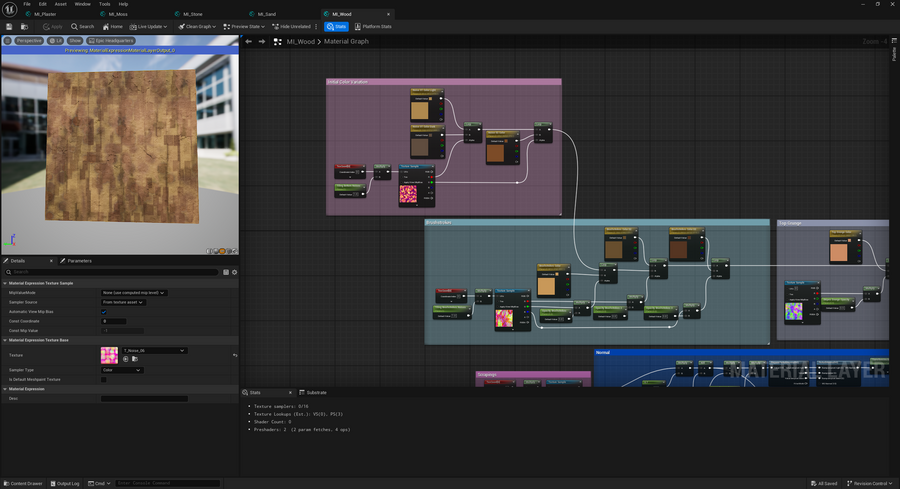The height and width of the screenshot is (489, 900).
Task: Click the Browse to asset toolbar icon
Action: pyautogui.click(x=24, y=26)
